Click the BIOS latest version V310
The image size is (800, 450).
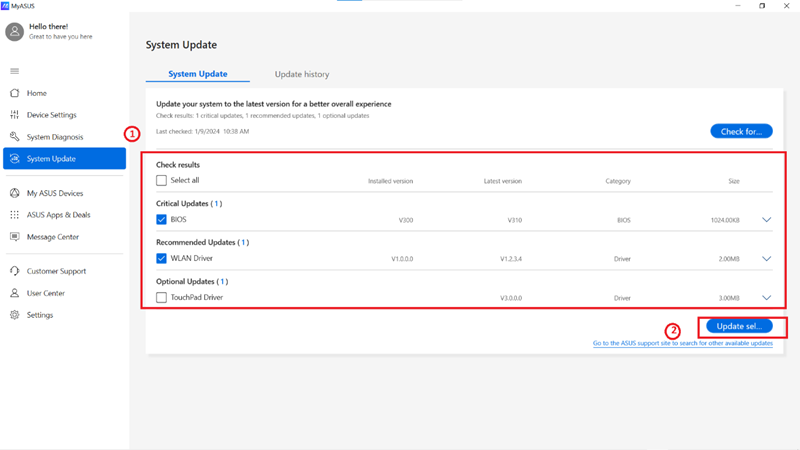515,220
